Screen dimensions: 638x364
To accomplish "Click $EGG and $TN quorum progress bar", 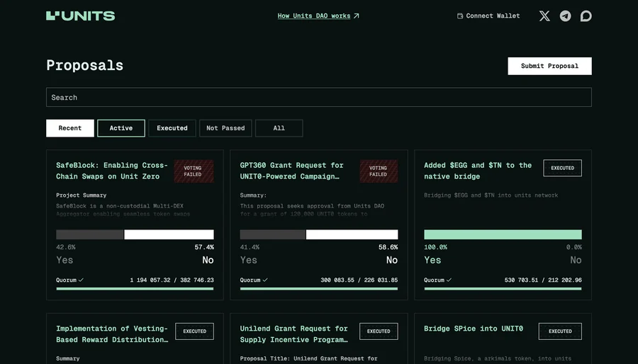I will click(503, 289).
